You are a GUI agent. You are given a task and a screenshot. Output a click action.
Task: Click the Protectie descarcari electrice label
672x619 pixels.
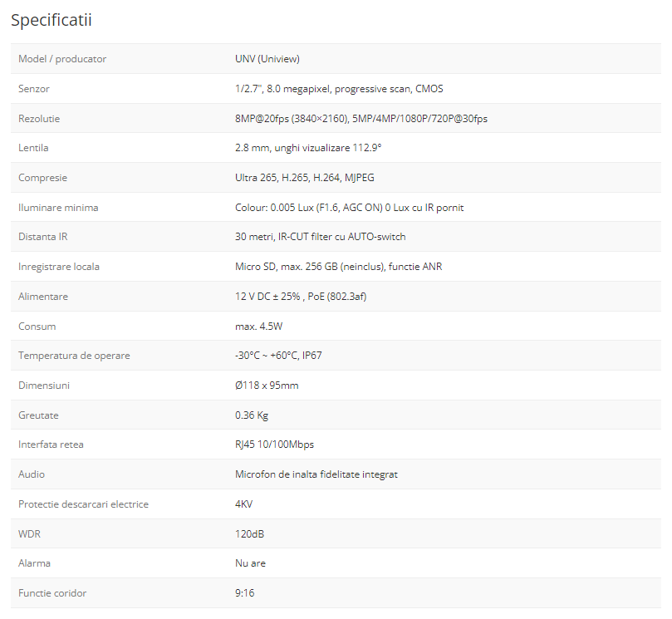[83, 504]
